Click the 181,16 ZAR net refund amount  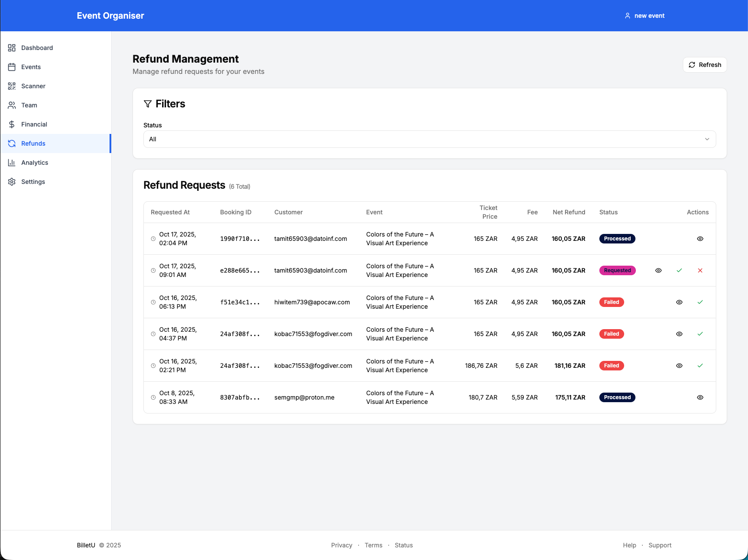click(x=570, y=366)
